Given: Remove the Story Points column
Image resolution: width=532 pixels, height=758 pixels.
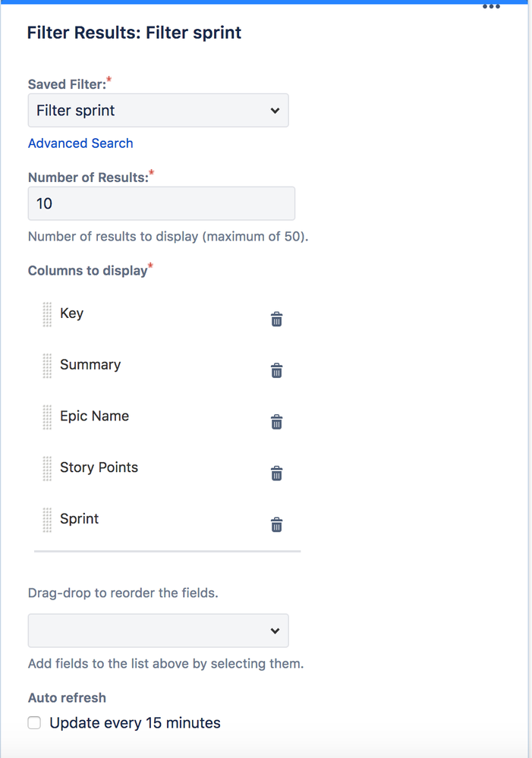Looking at the screenshot, I should (276, 473).
